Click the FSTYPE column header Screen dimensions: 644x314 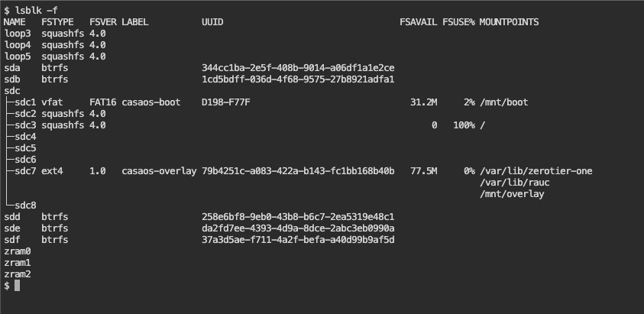click(x=57, y=21)
